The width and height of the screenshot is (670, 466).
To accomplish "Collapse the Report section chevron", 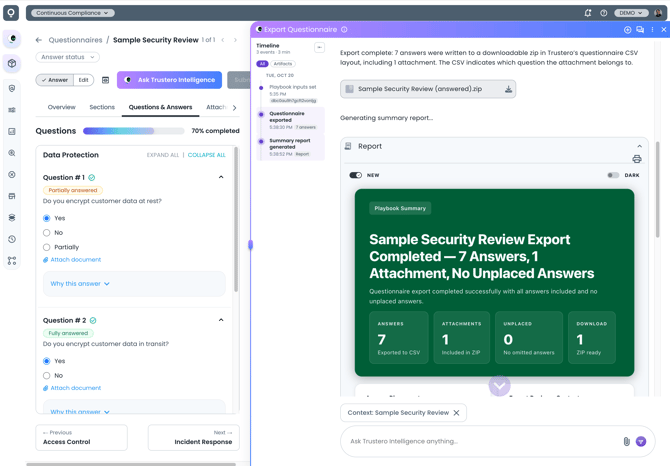I will point(639,146).
